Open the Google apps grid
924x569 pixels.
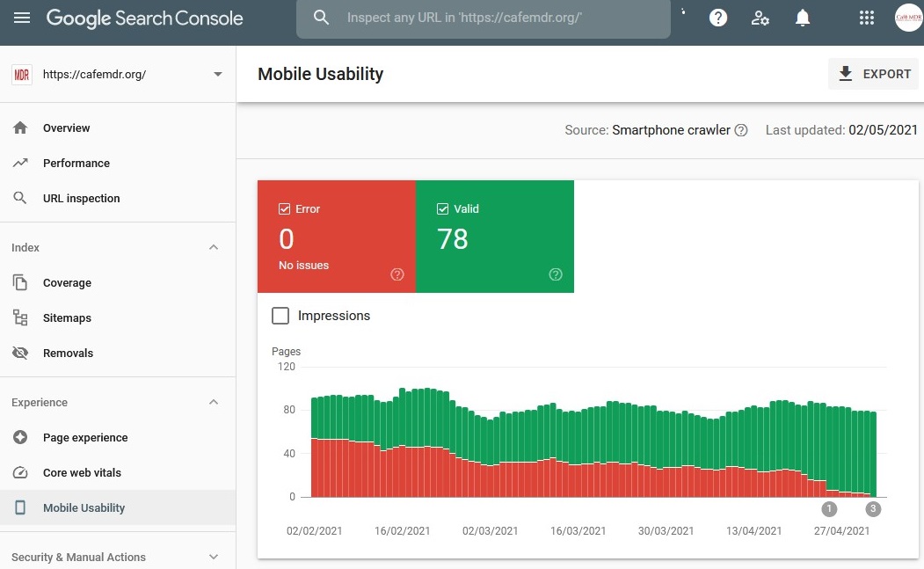click(x=866, y=18)
